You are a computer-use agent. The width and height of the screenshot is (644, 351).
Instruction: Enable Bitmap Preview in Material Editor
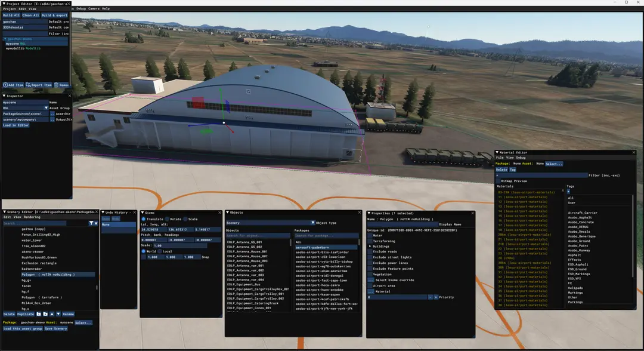(x=498, y=181)
